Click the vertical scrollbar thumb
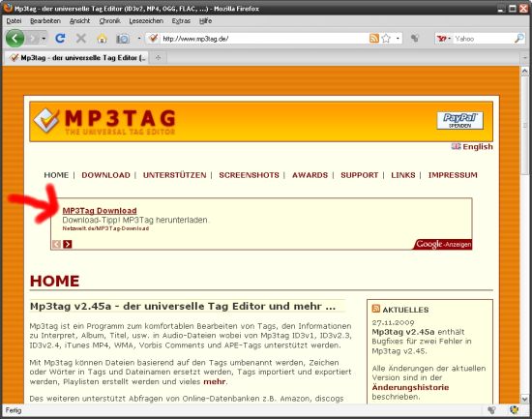The height and width of the screenshot is (419, 532). [x=525, y=125]
